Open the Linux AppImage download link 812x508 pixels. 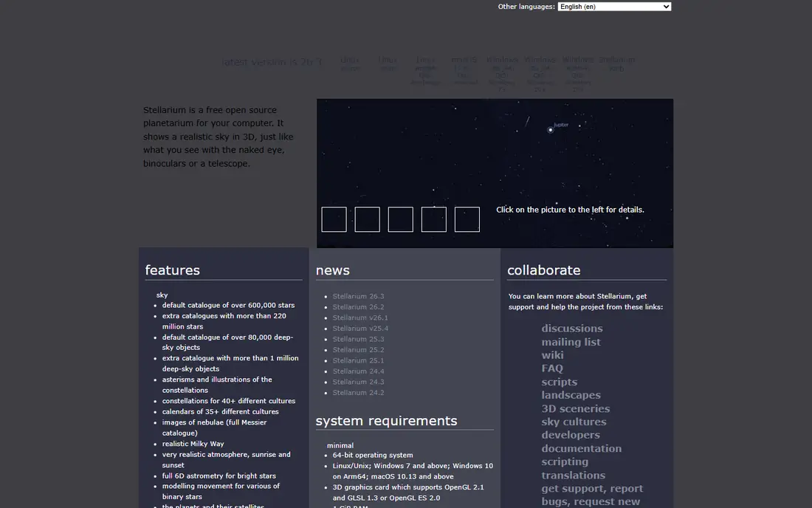tap(426, 70)
